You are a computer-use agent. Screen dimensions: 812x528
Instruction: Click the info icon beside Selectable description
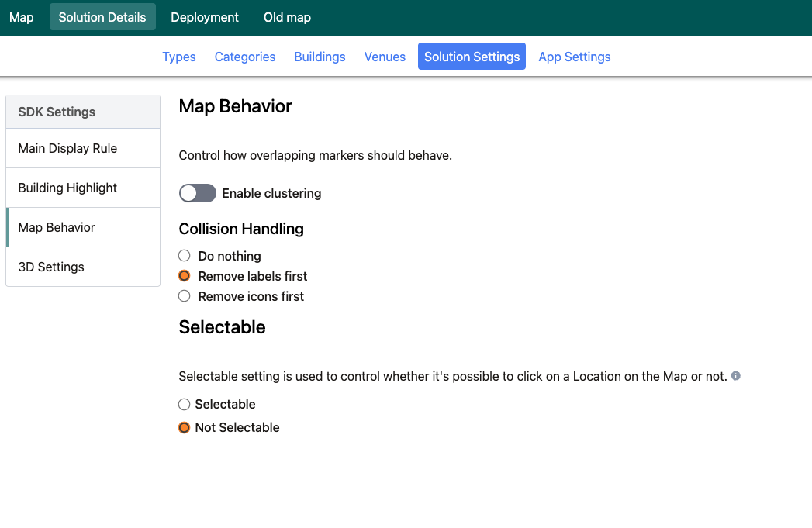click(736, 376)
